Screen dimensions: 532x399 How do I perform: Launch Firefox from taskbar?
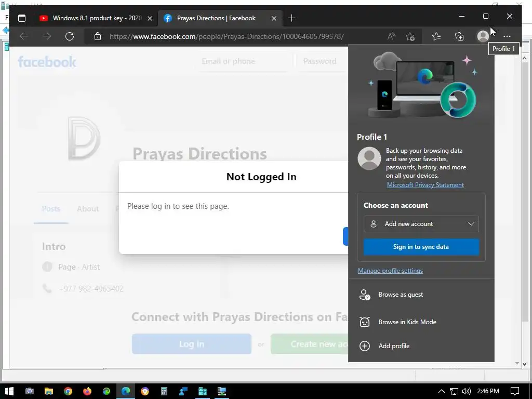coord(87,391)
